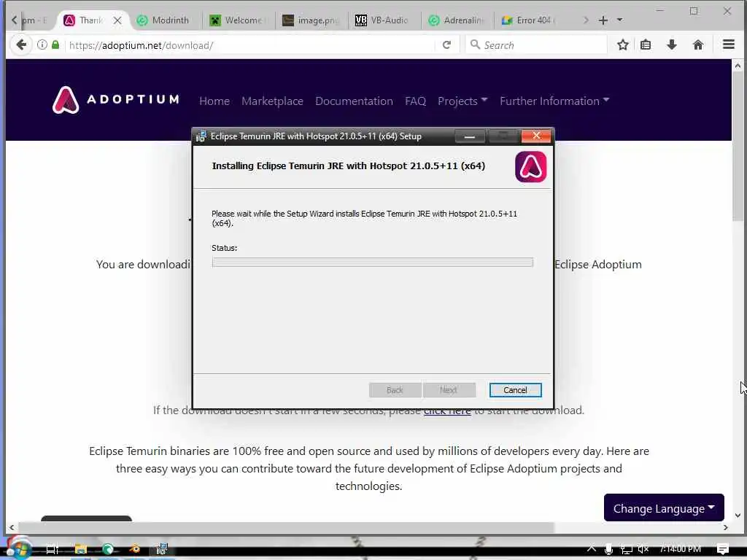Screen dimensions: 747x560
Task: Open File Explorer from the taskbar
Action: click(x=80, y=549)
